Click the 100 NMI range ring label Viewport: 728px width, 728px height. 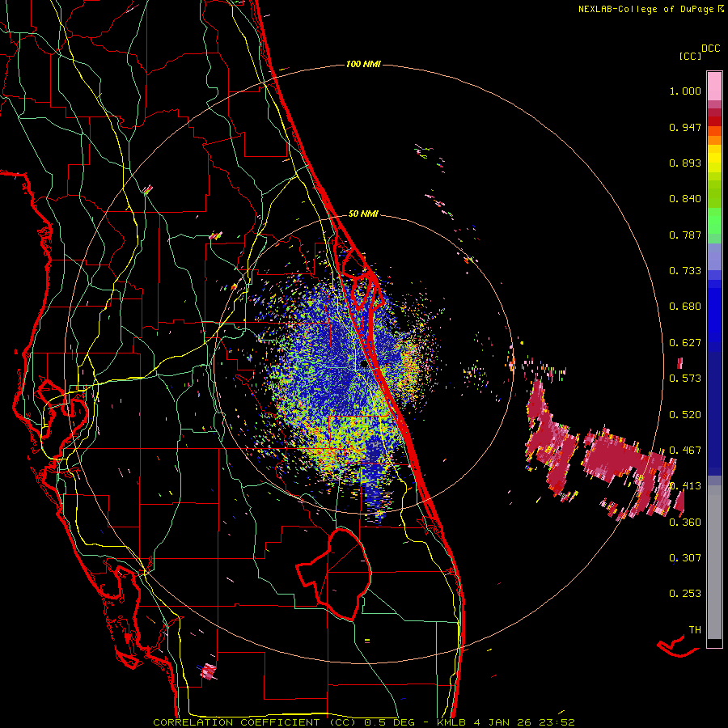[363, 64]
